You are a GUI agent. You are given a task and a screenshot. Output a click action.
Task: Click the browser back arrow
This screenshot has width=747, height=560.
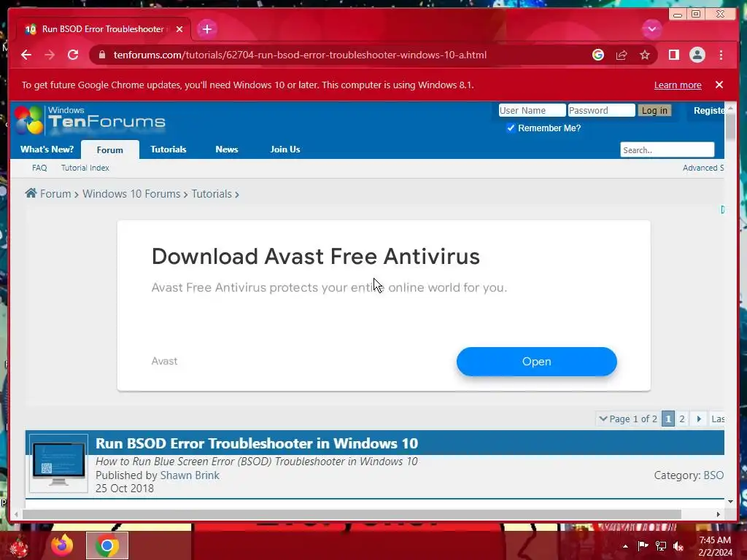click(x=26, y=55)
